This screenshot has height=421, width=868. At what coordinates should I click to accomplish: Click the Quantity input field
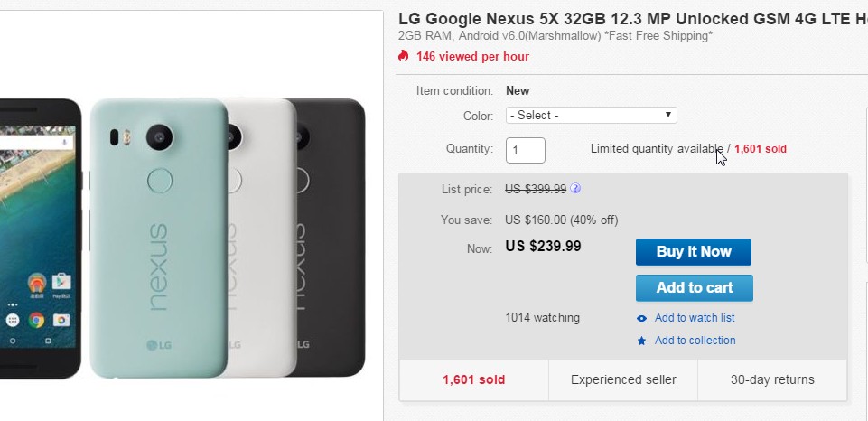click(x=526, y=150)
